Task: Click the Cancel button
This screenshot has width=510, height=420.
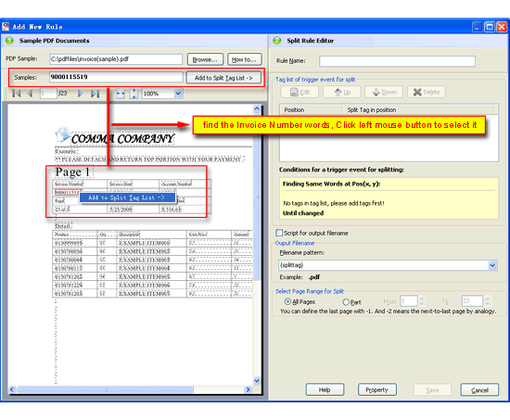Action: tap(479, 389)
